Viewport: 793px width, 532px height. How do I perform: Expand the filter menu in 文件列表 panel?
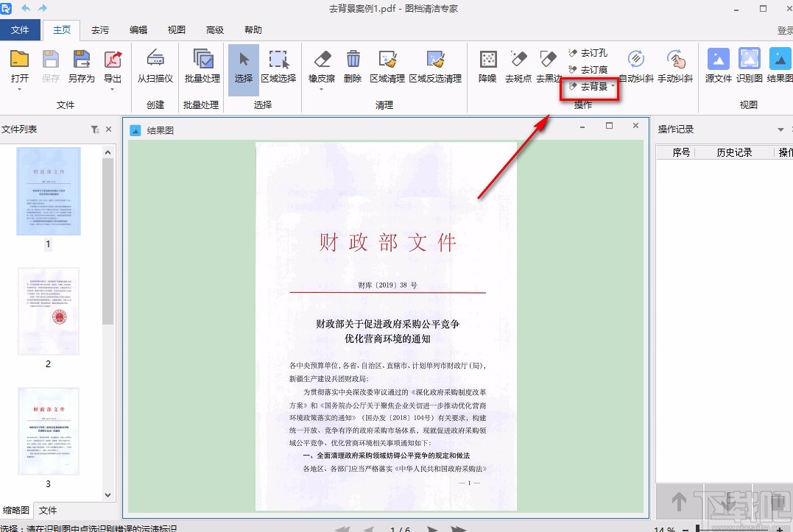pyautogui.click(x=95, y=129)
